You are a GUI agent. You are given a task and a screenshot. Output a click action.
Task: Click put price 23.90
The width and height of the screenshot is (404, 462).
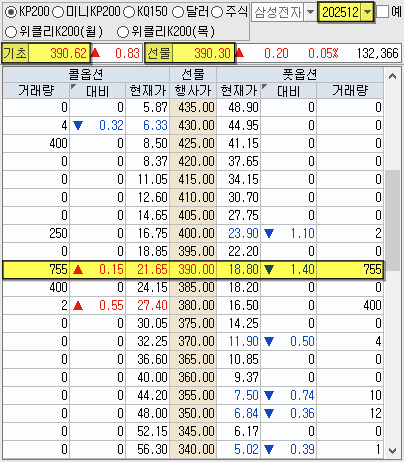(243, 234)
